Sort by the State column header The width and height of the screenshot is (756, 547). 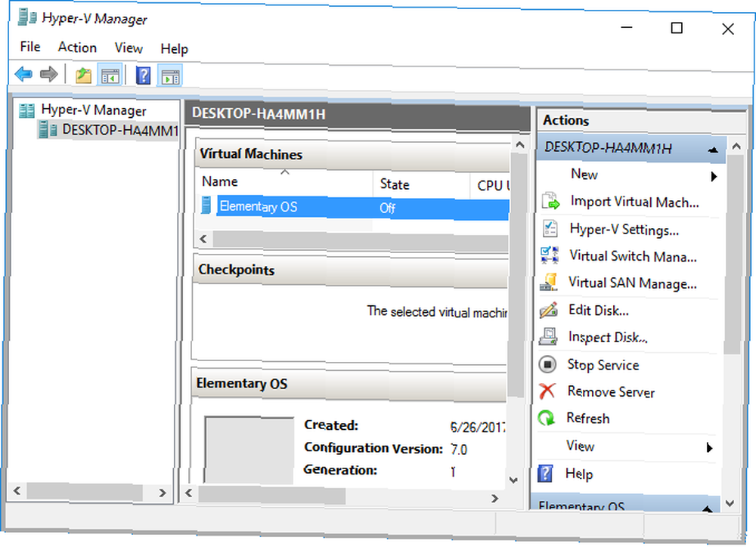421,184
